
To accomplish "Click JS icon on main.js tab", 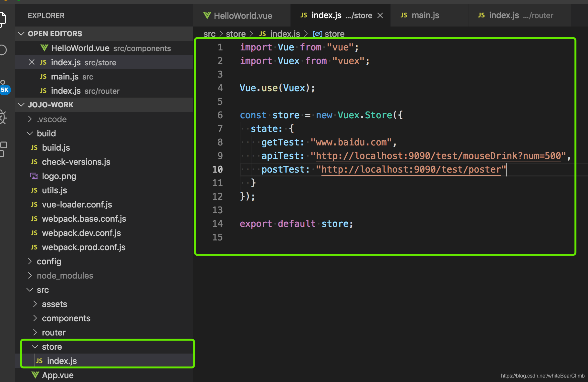I will tap(404, 15).
